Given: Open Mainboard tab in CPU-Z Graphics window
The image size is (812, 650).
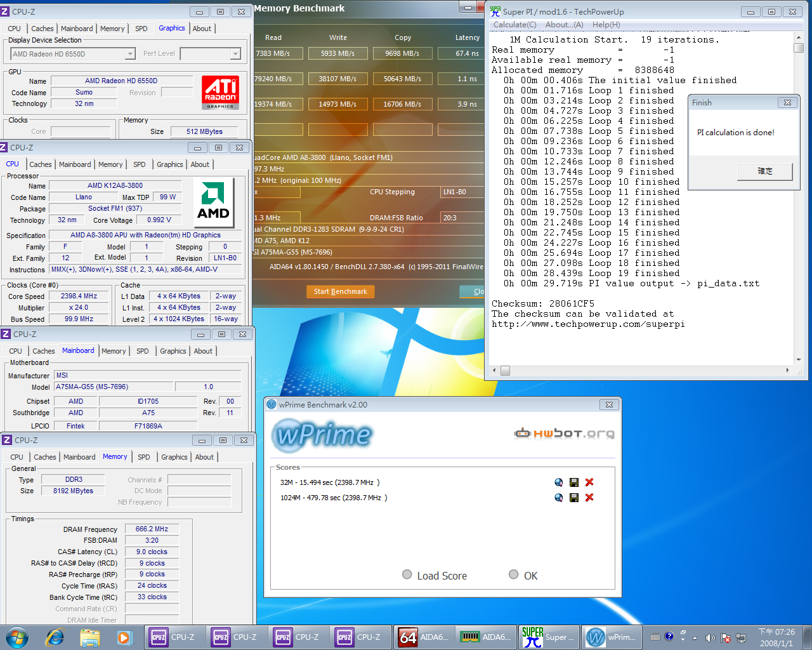Looking at the screenshot, I should pyautogui.click(x=77, y=29).
